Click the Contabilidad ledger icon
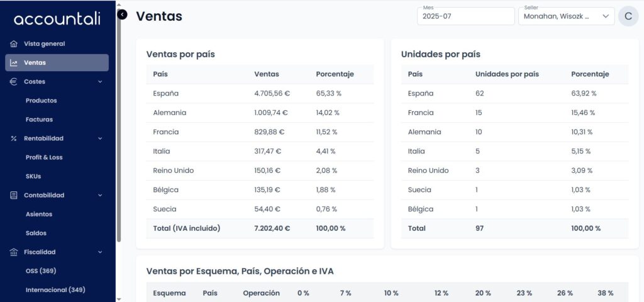This screenshot has width=644, height=302. 14,195
